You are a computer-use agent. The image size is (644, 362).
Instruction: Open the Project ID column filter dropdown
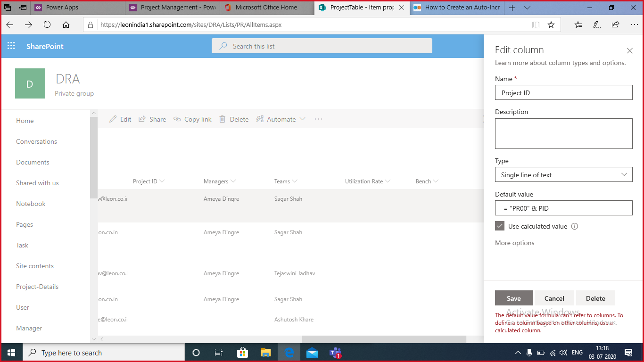coord(162,181)
